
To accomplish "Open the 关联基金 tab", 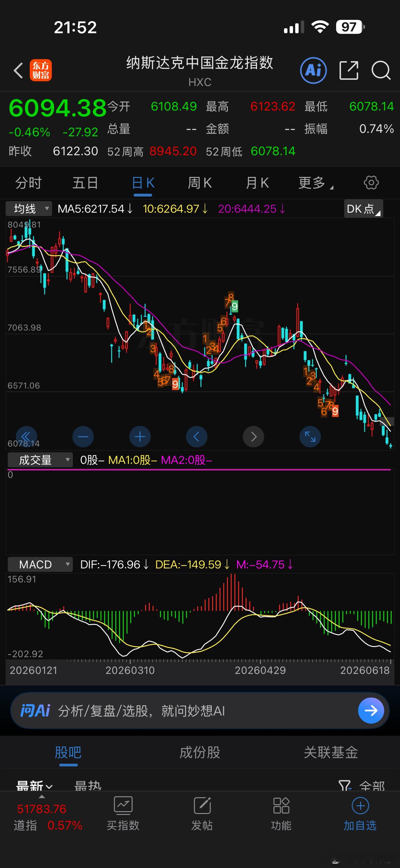I will 331,752.
